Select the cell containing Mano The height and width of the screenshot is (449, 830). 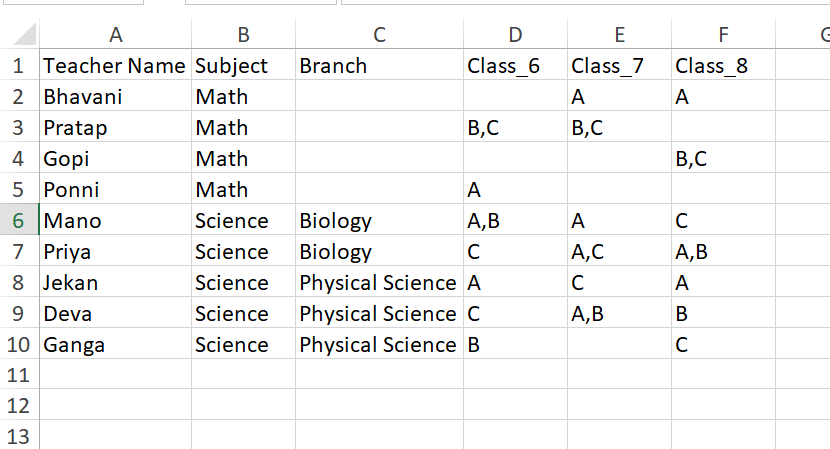tap(115, 221)
